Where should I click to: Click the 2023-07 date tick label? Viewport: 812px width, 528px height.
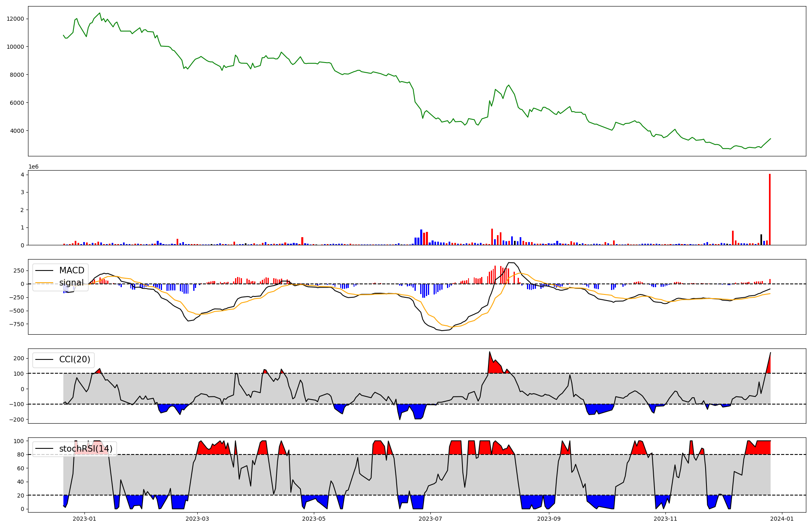point(430,519)
